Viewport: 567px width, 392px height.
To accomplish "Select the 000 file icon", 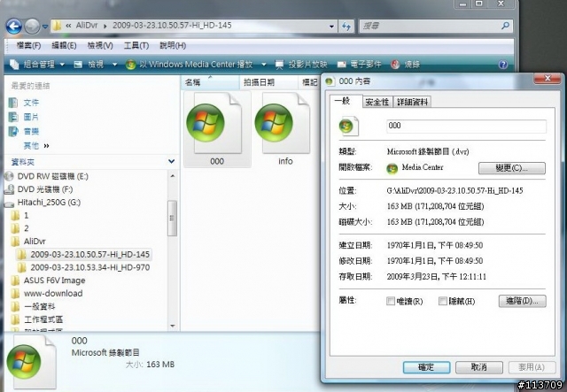I will pos(217,129).
